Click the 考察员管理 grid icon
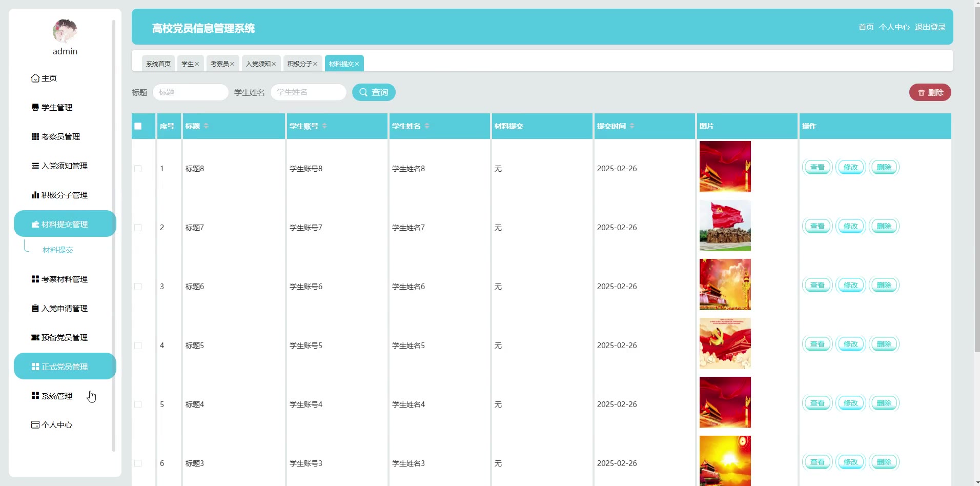This screenshot has width=980, height=486. point(35,137)
